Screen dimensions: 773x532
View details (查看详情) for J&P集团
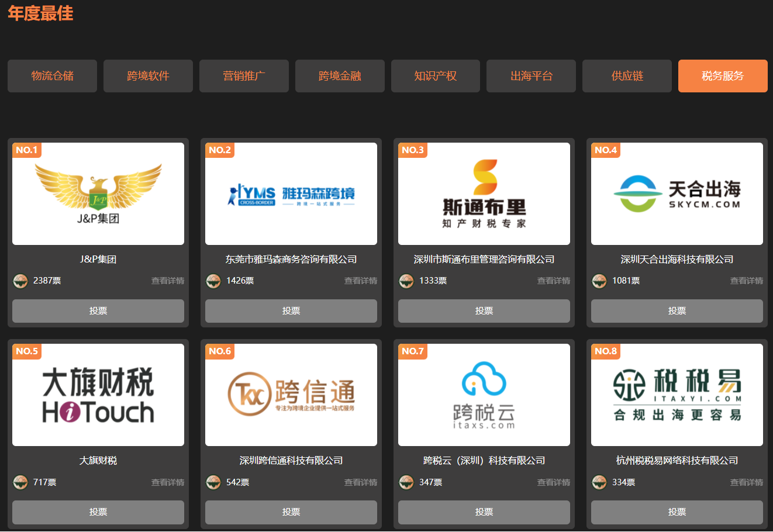click(168, 281)
